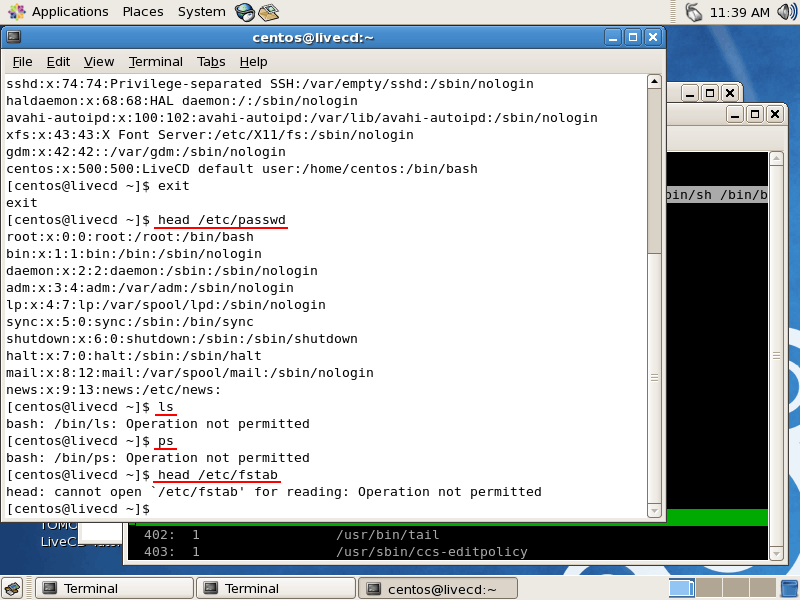Viewport: 800px width, 600px height.
Task: Open the View menu in terminal
Action: (99, 62)
